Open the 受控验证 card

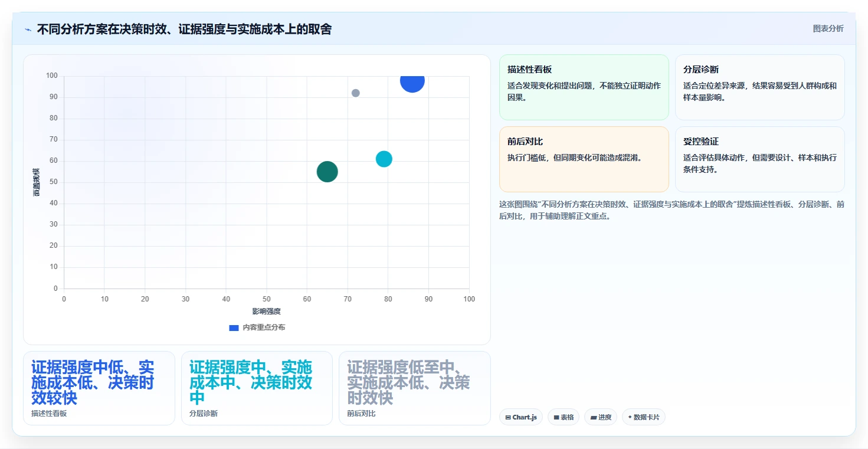click(x=759, y=159)
